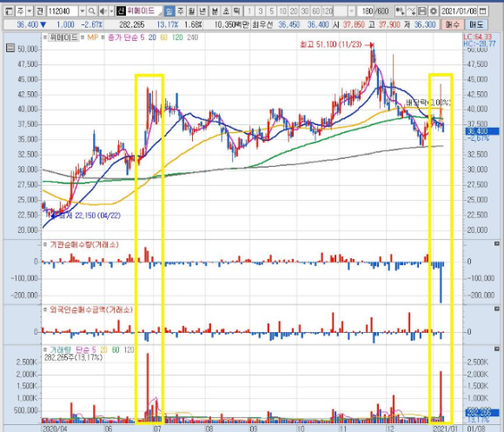This screenshot has width=504, height=432.
Task: Choose the 120 interval button
Action: (328, 11)
